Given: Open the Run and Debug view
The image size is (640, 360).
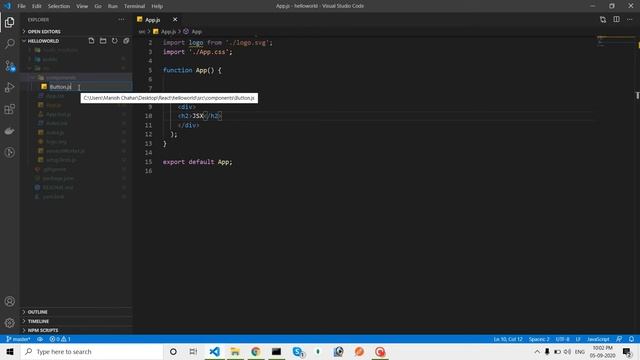Looking at the screenshot, I should click(x=10, y=87).
